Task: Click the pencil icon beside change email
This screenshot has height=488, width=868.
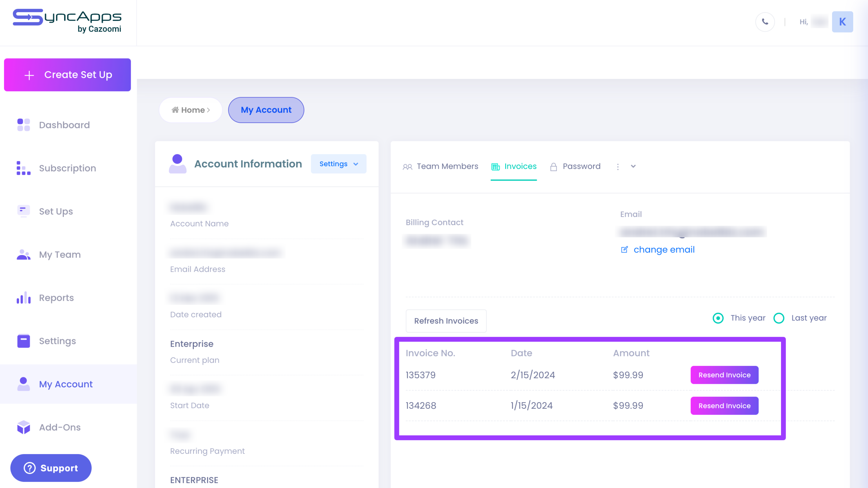Action: coord(625,250)
